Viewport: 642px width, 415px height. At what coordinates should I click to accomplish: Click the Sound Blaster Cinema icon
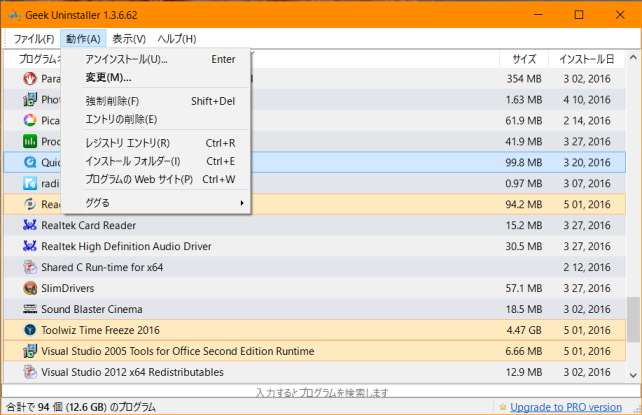coord(30,309)
